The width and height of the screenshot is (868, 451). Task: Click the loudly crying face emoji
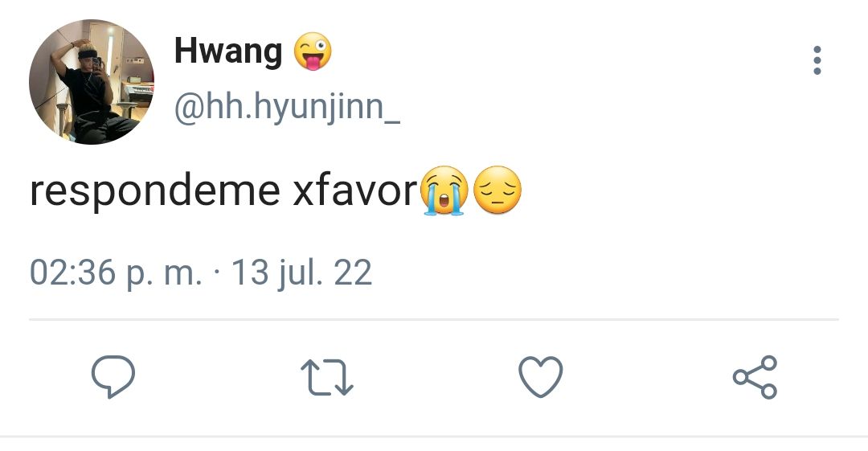click(x=444, y=191)
